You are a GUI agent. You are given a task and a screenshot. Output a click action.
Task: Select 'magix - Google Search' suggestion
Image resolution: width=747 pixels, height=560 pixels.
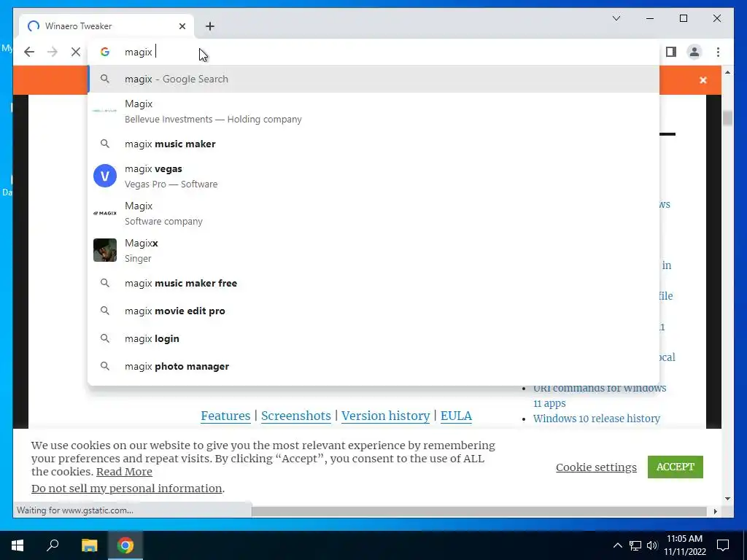[x=373, y=79]
